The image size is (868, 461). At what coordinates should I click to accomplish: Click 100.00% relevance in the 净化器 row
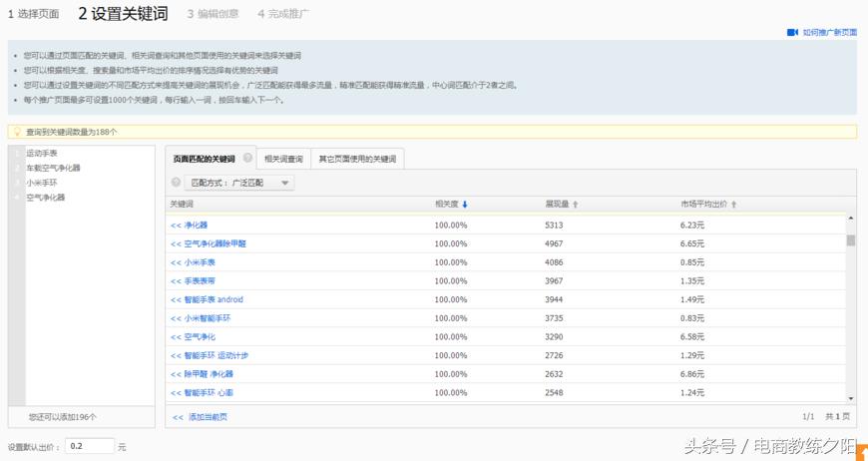pyautogui.click(x=451, y=226)
